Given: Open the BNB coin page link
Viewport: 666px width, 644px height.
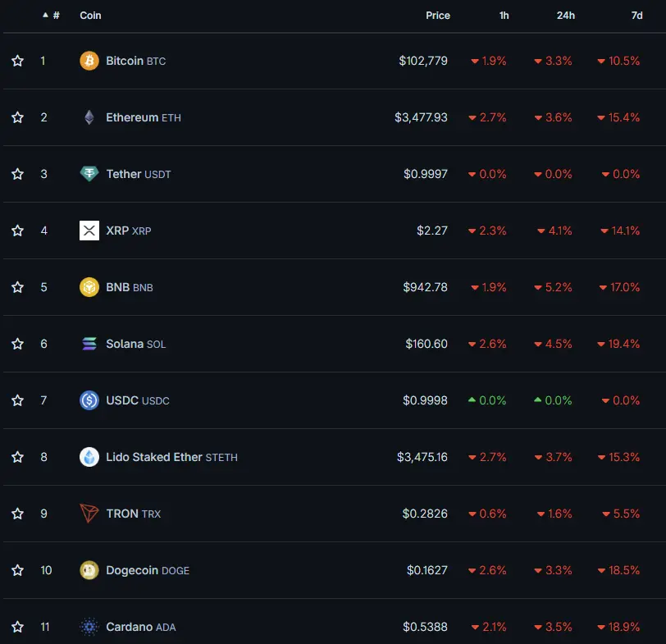Looking at the screenshot, I should 129,287.
